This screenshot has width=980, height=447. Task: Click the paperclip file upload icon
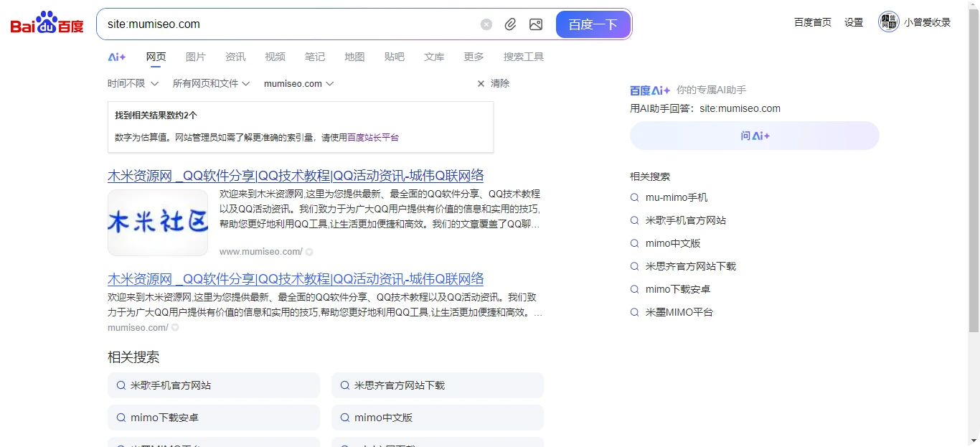[x=510, y=24]
